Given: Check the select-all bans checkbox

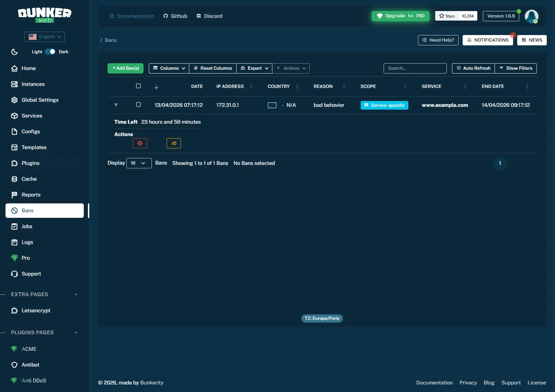Looking at the screenshot, I should click(138, 86).
